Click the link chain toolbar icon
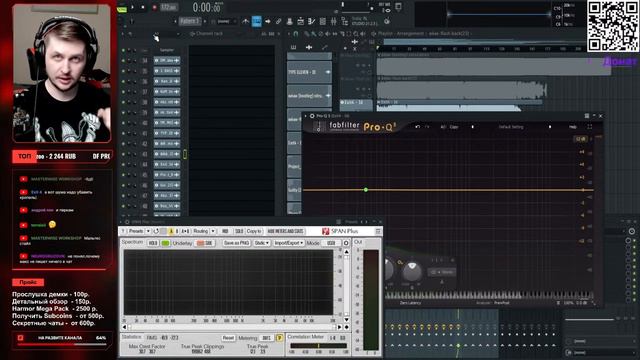This screenshot has height=360, width=640. pos(278,21)
